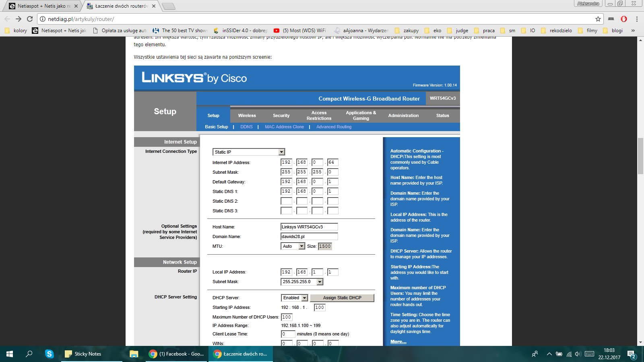Open the Windows Start menu

coord(10,354)
